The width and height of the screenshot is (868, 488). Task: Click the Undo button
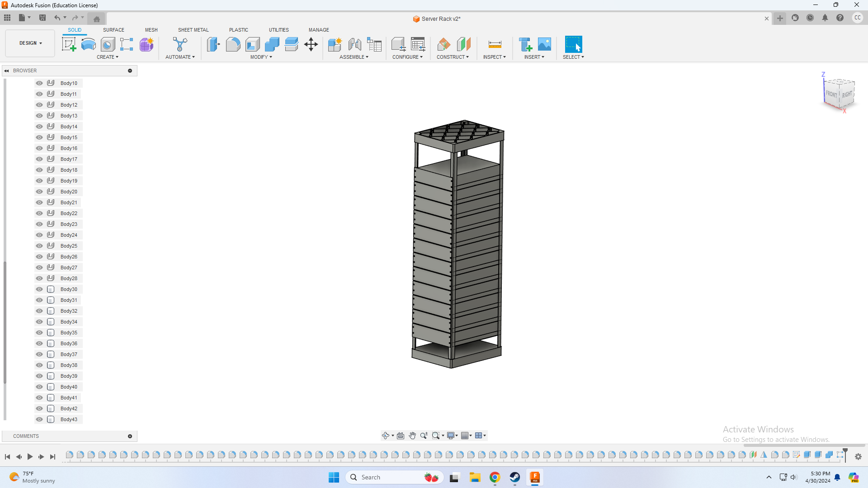(57, 18)
